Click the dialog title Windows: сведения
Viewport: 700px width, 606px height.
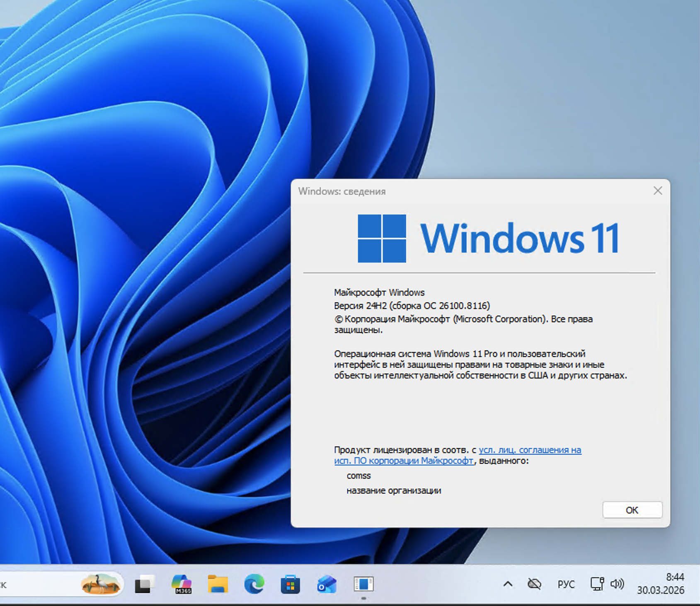pos(342,191)
